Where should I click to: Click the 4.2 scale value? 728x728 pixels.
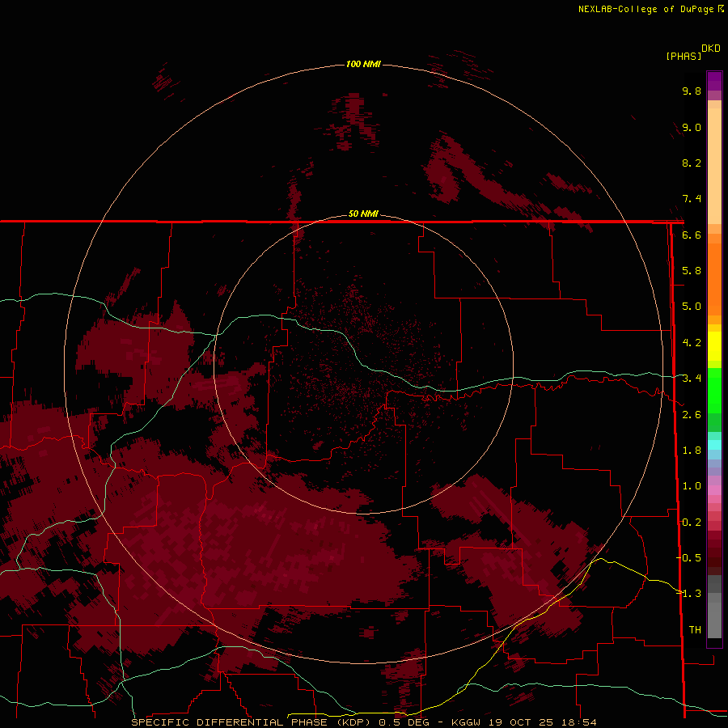click(691, 343)
